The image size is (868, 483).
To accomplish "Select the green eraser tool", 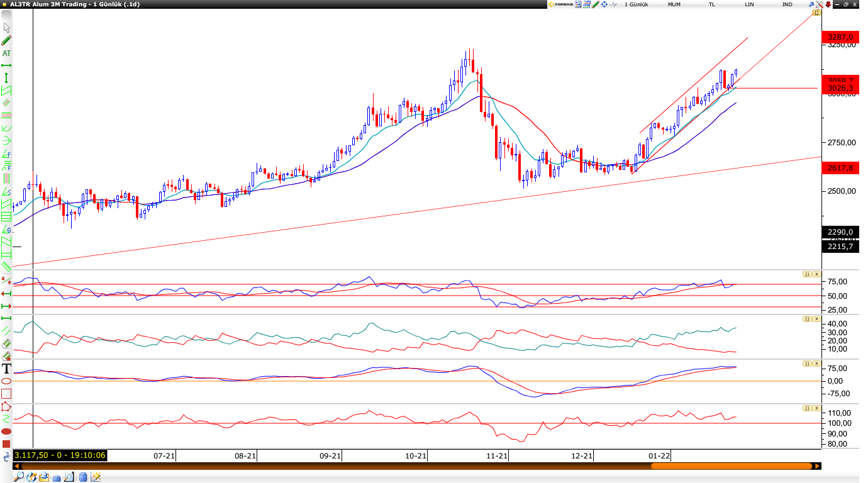I will pyautogui.click(x=6, y=343).
